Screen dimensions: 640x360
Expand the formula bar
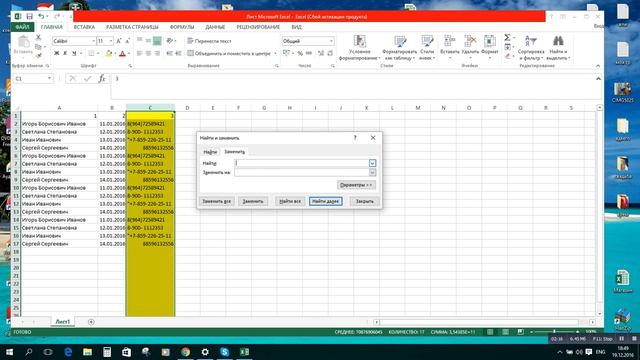598,79
